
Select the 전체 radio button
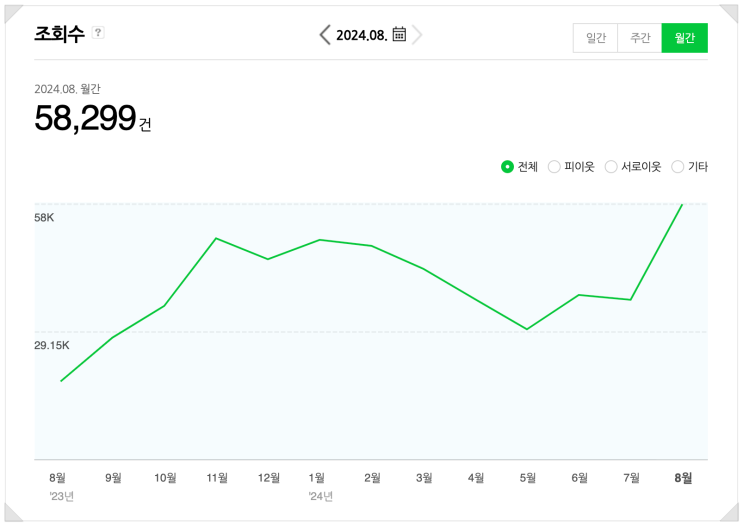click(507, 167)
